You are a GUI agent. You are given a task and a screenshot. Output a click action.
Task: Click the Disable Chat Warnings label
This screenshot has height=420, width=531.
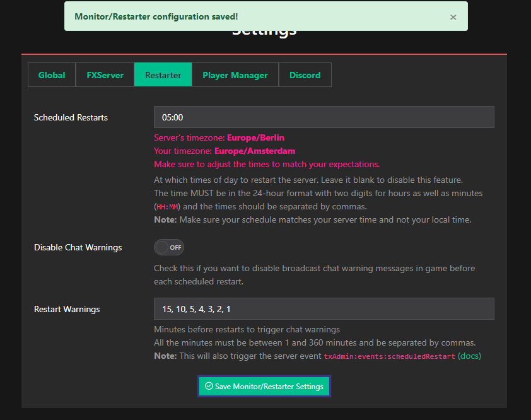78,247
